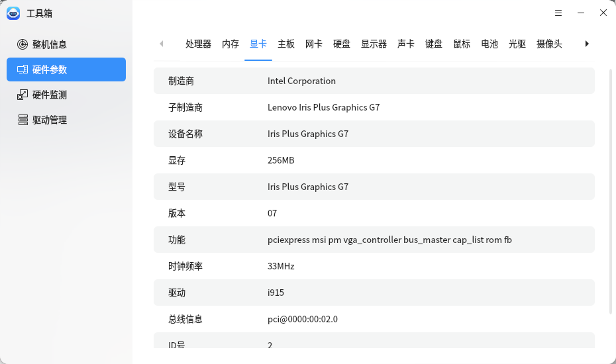Open the hamburger menu in title bar
The height and width of the screenshot is (364, 616).
tap(558, 13)
